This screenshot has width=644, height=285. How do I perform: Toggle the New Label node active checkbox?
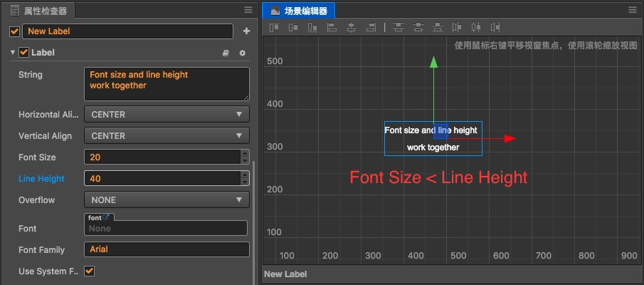pos(15,31)
